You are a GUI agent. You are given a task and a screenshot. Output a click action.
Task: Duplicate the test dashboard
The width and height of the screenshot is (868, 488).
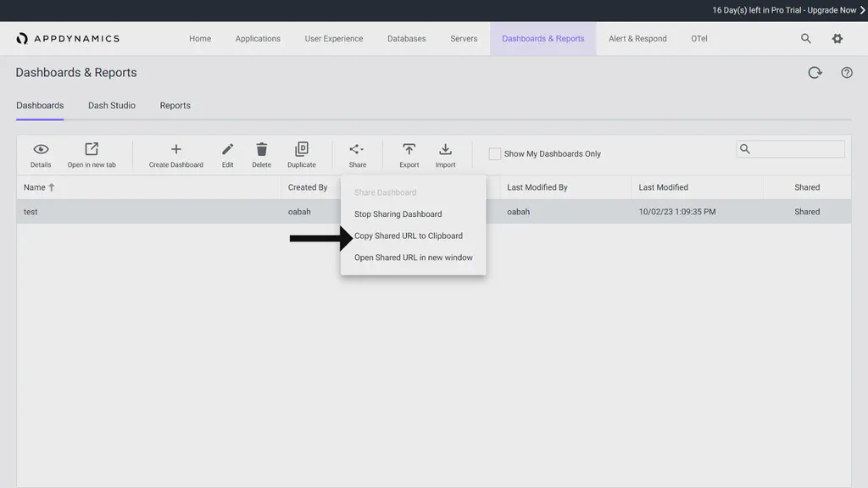(301, 154)
